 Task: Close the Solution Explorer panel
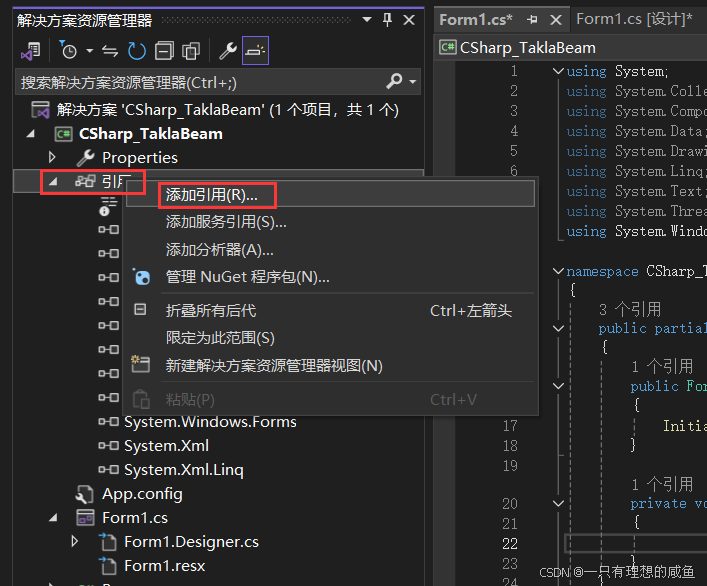(x=409, y=20)
